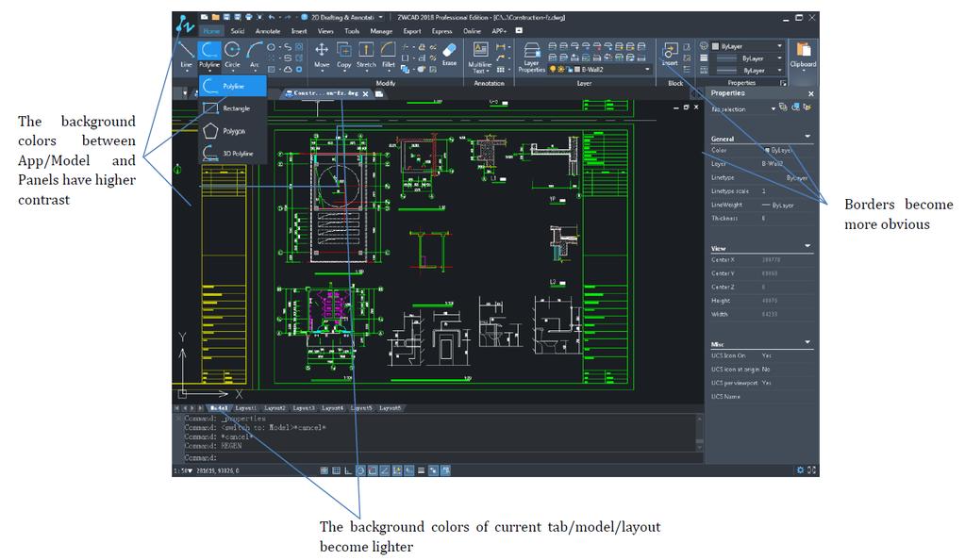Click the Color ByLayer swatch in Properties panel
The image size is (965, 560).
767,150
